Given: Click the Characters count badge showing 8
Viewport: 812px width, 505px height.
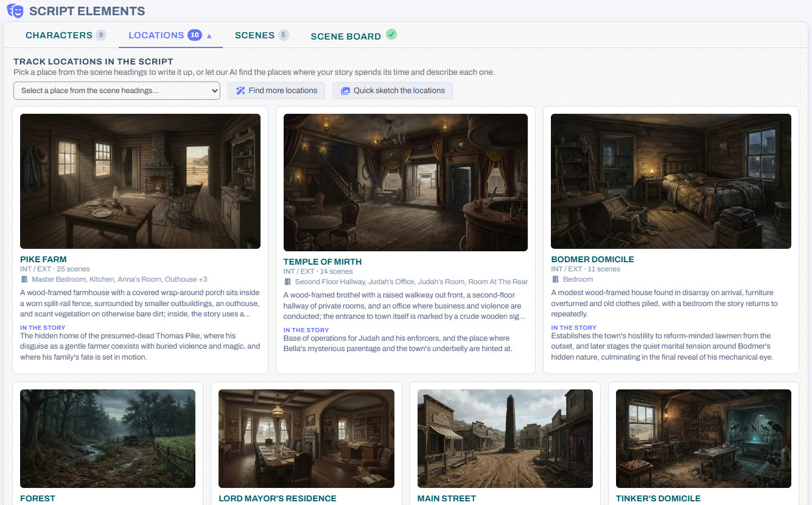Looking at the screenshot, I should [101, 35].
